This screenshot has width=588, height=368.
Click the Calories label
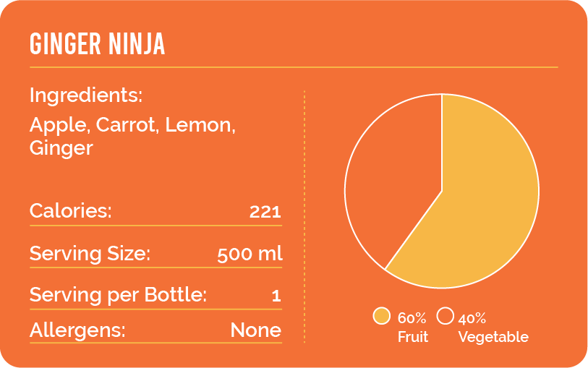71,211
